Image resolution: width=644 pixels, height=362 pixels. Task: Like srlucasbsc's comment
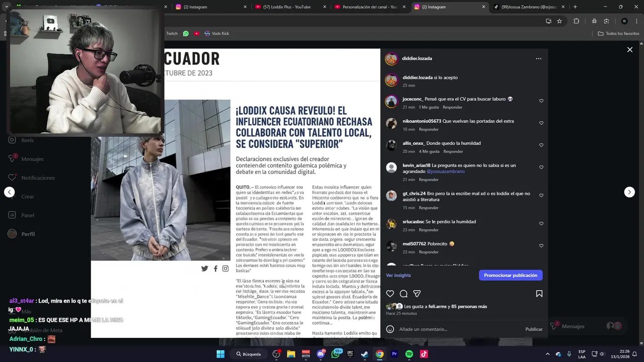541,224
